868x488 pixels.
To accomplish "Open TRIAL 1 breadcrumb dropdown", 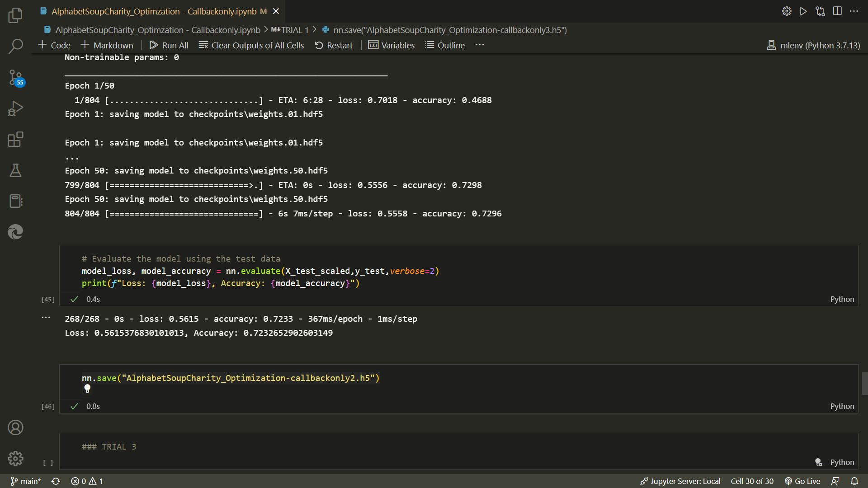I will click(x=290, y=30).
